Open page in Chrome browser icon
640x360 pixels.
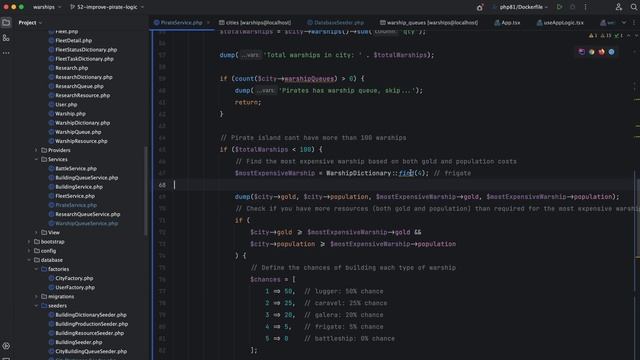[x=591, y=52]
